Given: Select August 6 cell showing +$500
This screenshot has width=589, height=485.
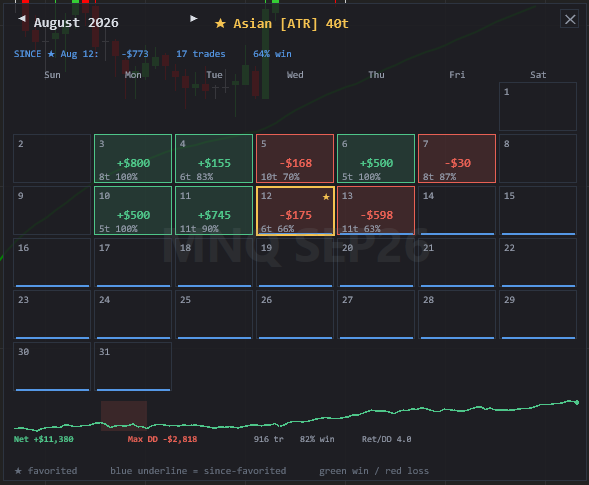Looking at the screenshot, I should (376, 159).
